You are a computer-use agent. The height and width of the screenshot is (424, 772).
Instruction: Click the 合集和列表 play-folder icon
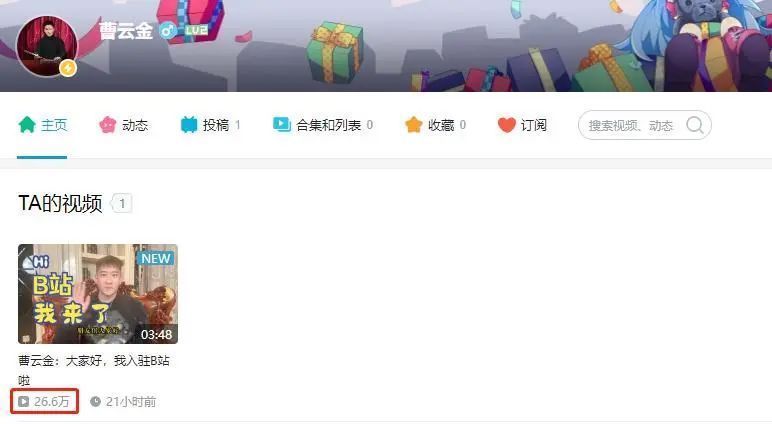pyautogui.click(x=282, y=125)
